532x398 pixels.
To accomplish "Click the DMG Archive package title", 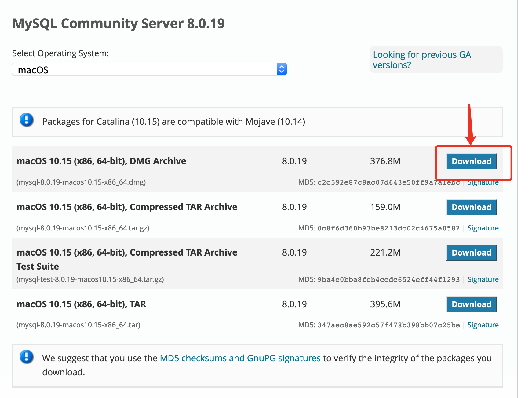I will [x=101, y=161].
